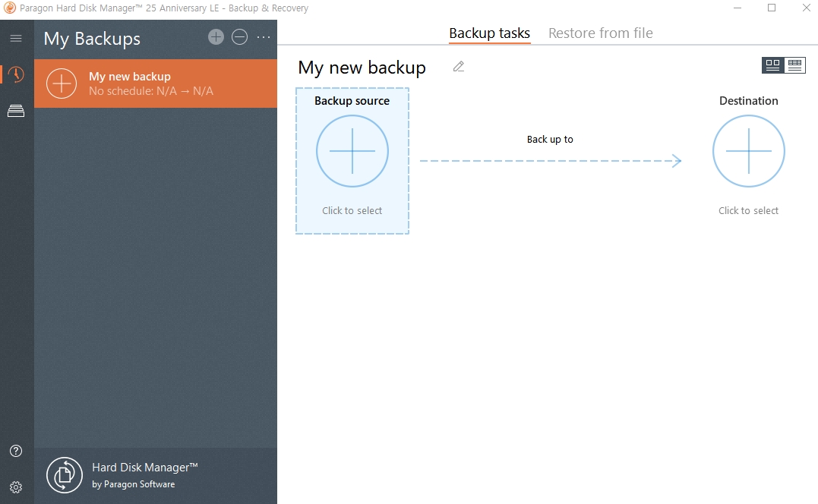The height and width of the screenshot is (504, 818).
Task: Switch to list view layout
Action: coord(794,65)
